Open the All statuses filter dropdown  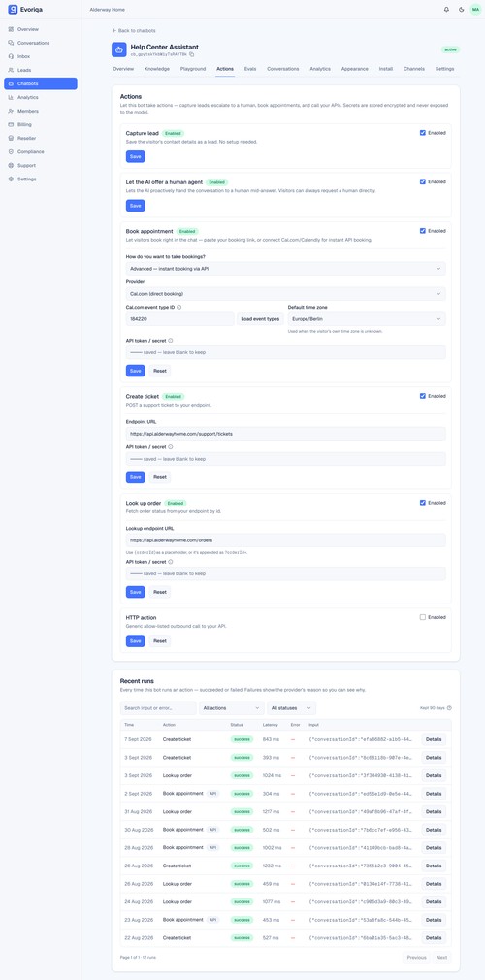(291, 708)
